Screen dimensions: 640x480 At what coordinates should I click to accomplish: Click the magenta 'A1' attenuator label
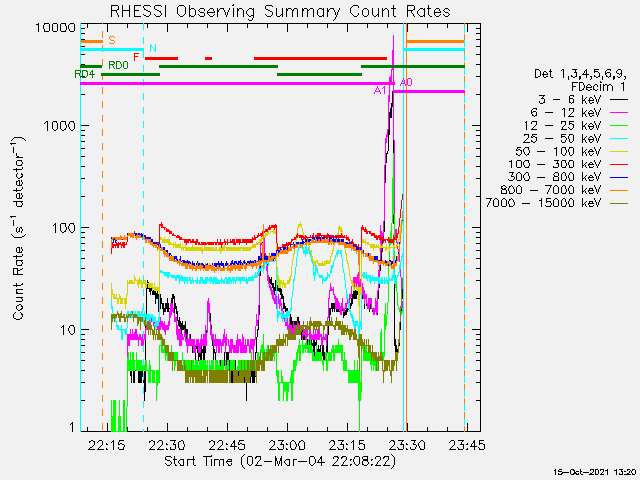click(380, 91)
